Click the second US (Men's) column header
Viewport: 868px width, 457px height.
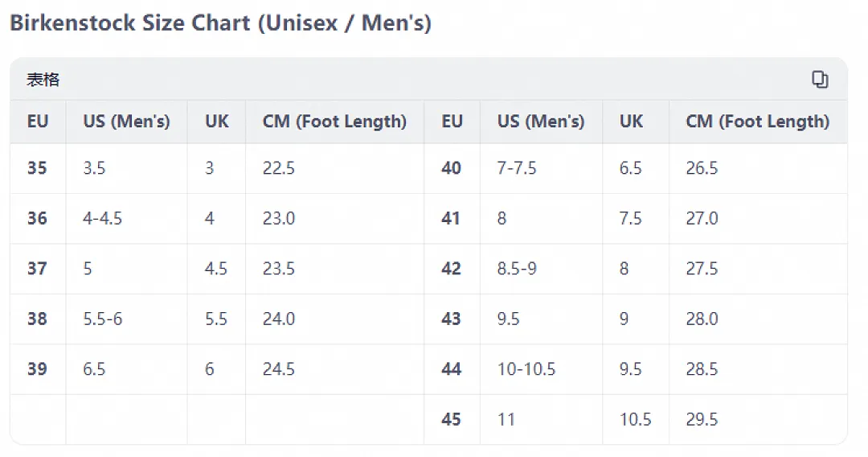click(x=541, y=121)
